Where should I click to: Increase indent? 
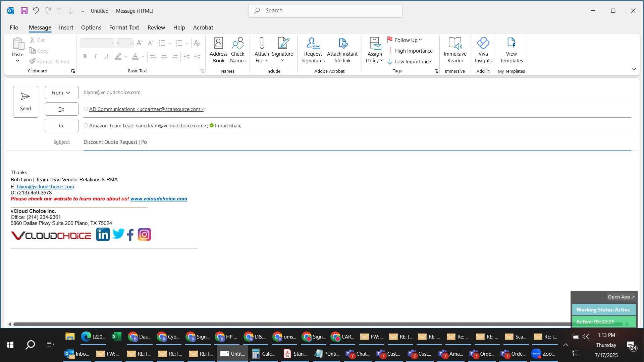click(x=197, y=56)
